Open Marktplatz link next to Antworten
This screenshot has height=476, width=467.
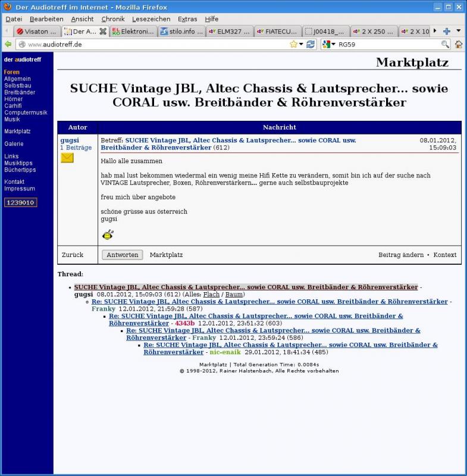tap(167, 255)
